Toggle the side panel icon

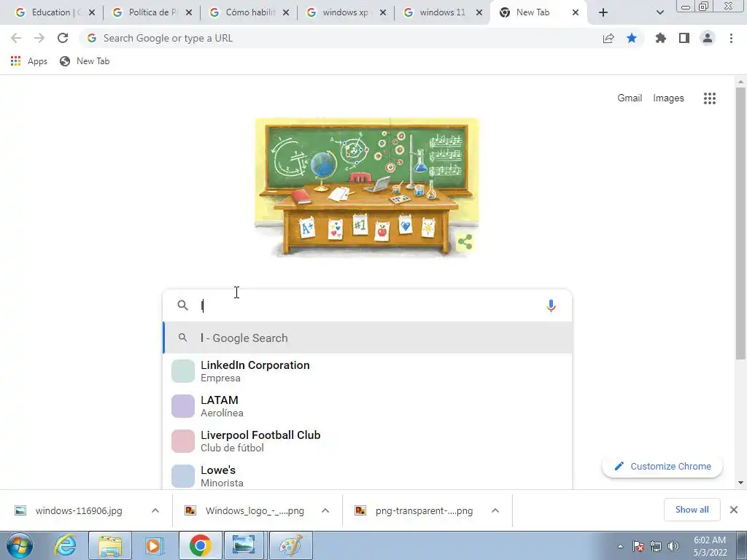684,38
